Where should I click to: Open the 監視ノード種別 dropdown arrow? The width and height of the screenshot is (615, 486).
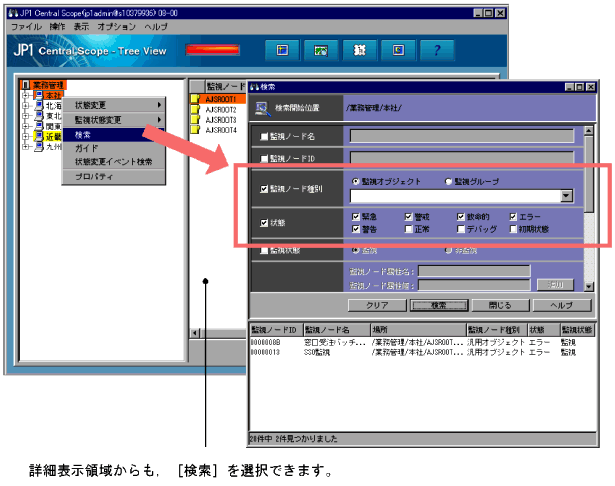tap(566, 196)
